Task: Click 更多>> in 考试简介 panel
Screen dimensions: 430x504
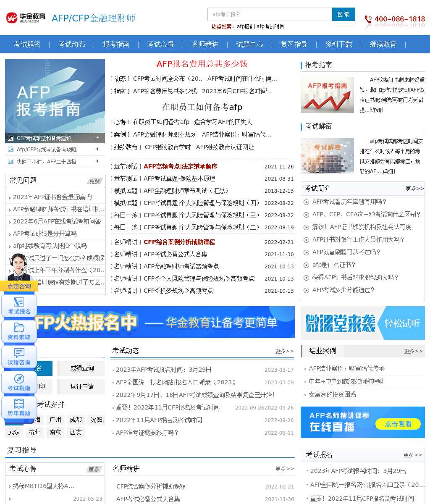Action: (415, 189)
